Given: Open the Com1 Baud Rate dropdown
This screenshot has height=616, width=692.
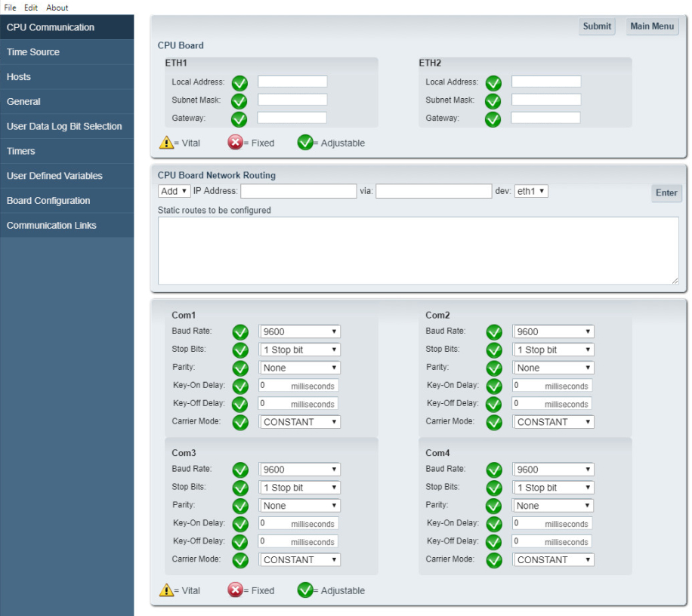Looking at the screenshot, I should pyautogui.click(x=300, y=331).
